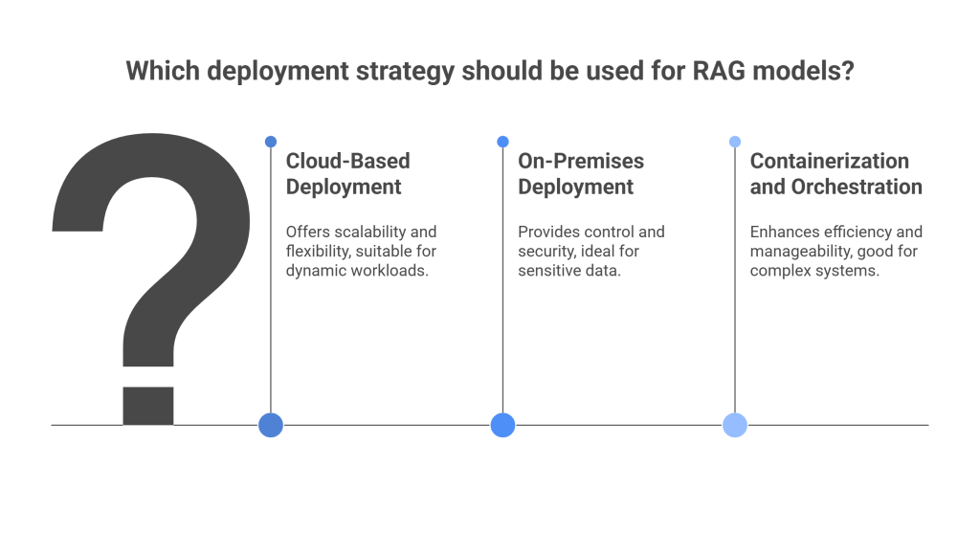
Task: Select the blue circle under On-Premises Deployment
Action: (x=502, y=423)
